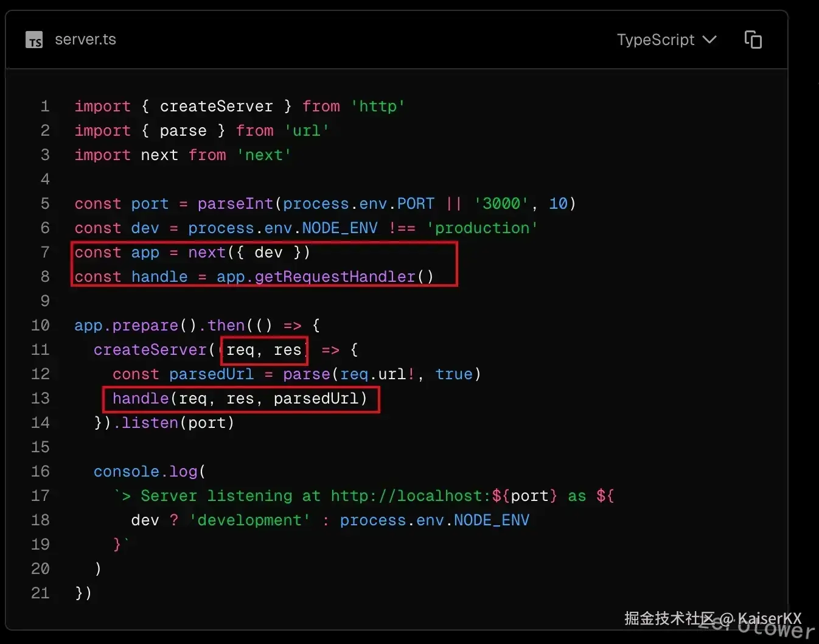Copy the code with the copy icon
The height and width of the screenshot is (644, 819).
click(x=753, y=40)
